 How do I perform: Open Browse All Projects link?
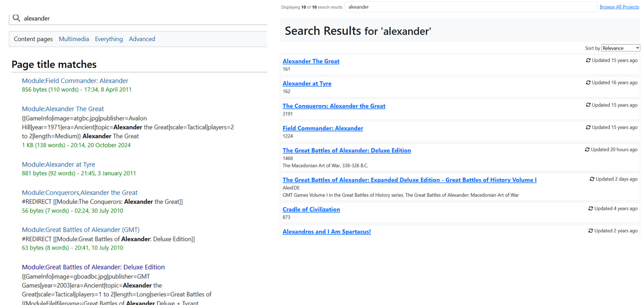point(619,7)
